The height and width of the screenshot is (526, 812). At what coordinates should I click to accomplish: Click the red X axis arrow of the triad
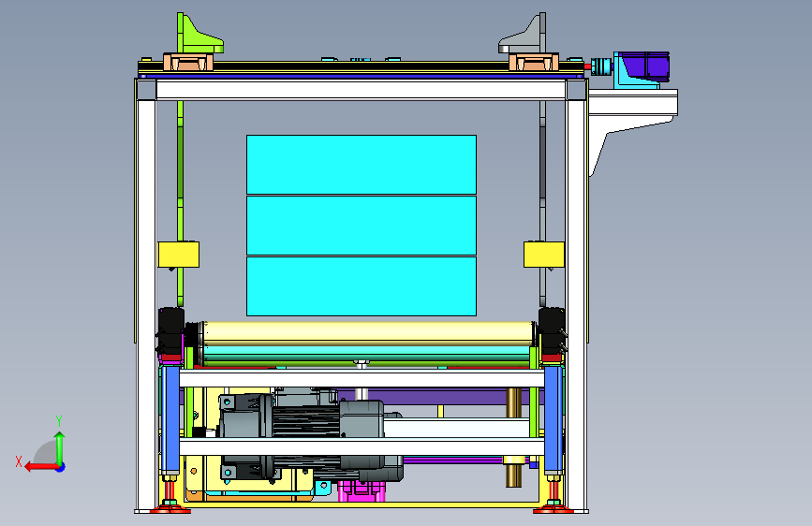coord(41,467)
